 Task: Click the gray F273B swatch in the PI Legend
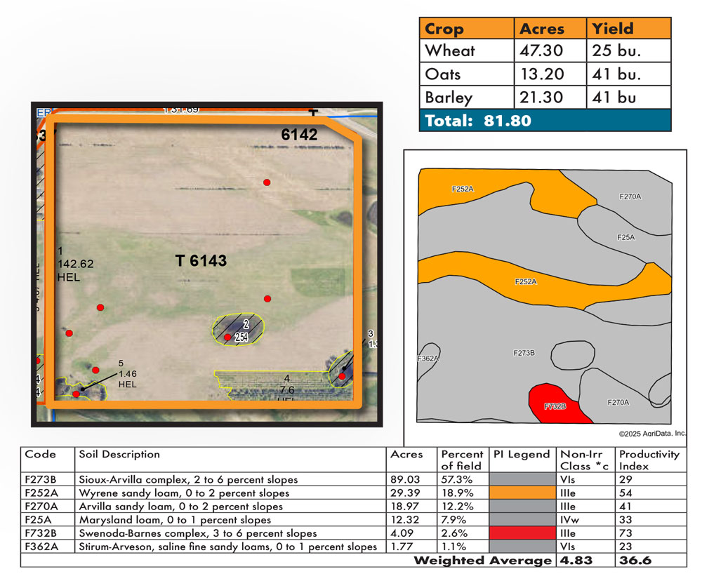pos(522,480)
